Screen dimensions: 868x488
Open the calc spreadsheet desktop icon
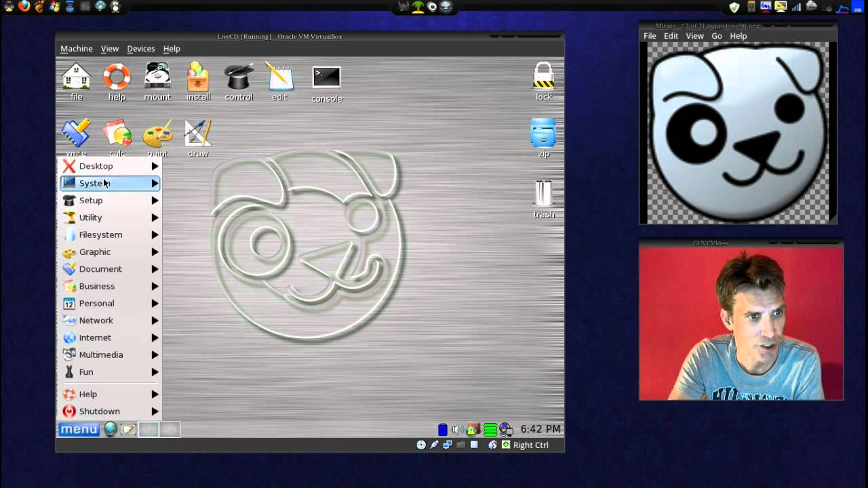117,138
